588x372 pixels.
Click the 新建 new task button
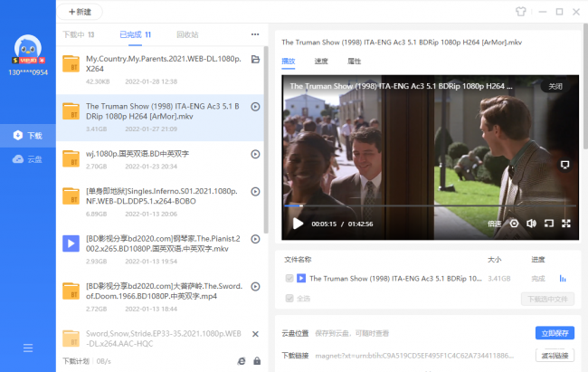tap(80, 12)
